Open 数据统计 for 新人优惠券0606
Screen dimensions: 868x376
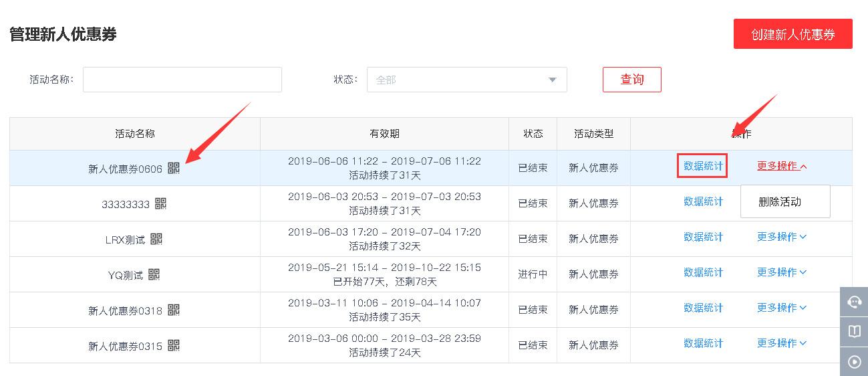pos(703,166)
